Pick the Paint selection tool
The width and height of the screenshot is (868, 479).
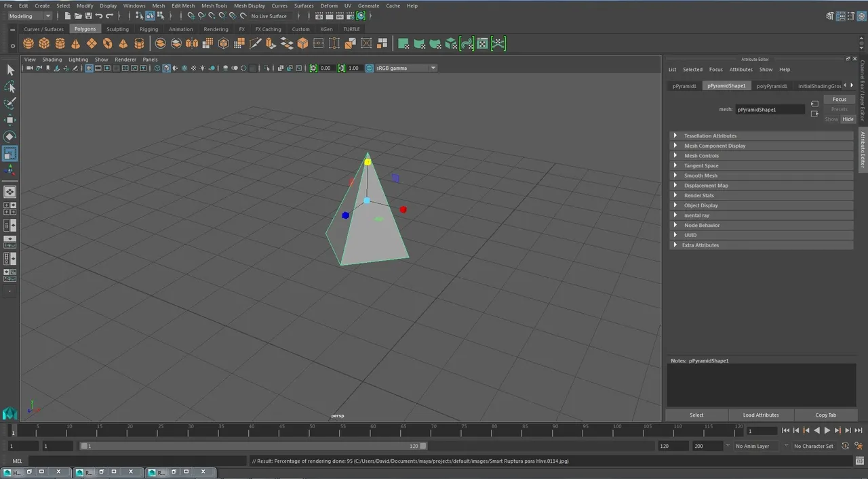coord(10,104)
